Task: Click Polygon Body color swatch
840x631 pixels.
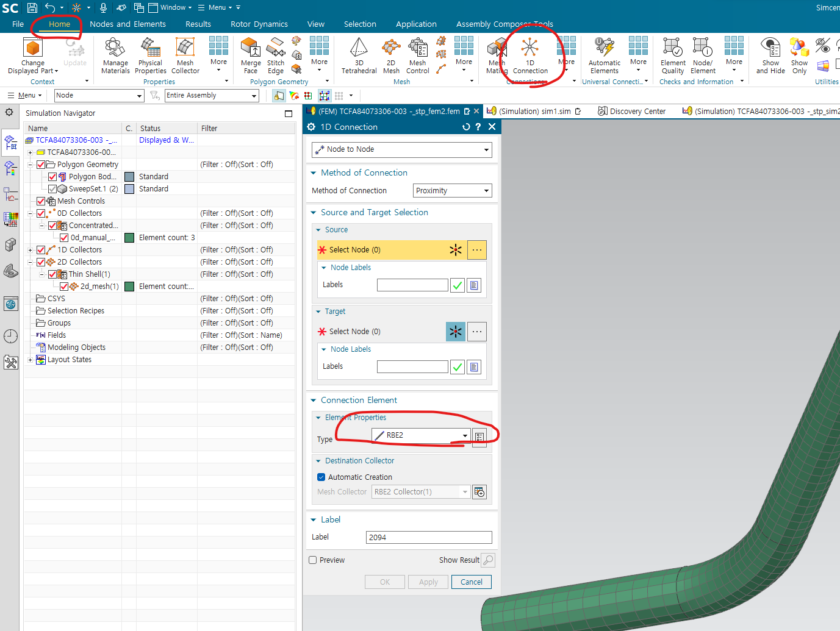Action: [129, 177]
